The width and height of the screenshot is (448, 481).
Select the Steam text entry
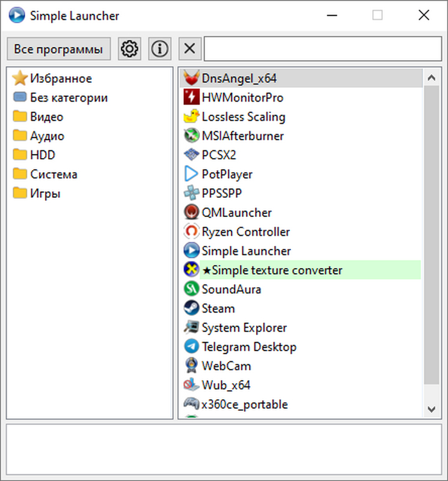(218, 308)
